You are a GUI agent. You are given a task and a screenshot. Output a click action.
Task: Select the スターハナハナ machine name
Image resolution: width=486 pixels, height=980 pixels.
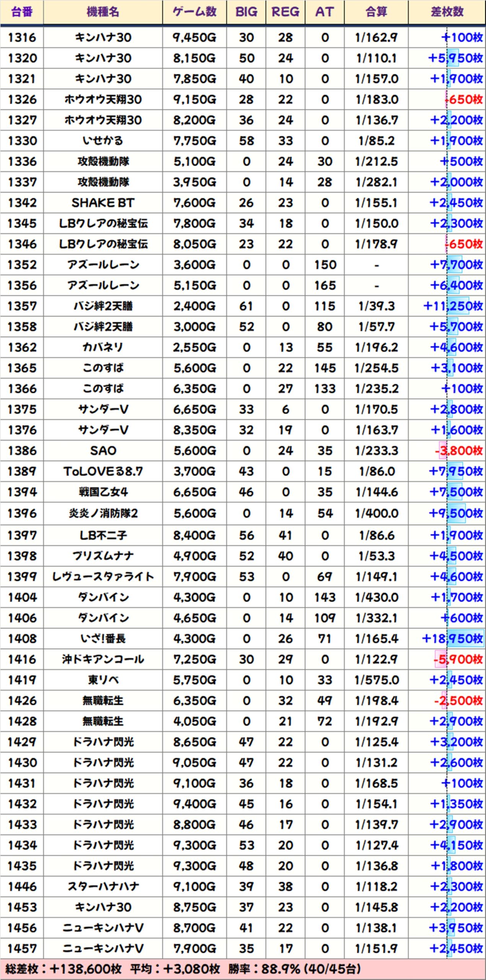pos(103,887)
